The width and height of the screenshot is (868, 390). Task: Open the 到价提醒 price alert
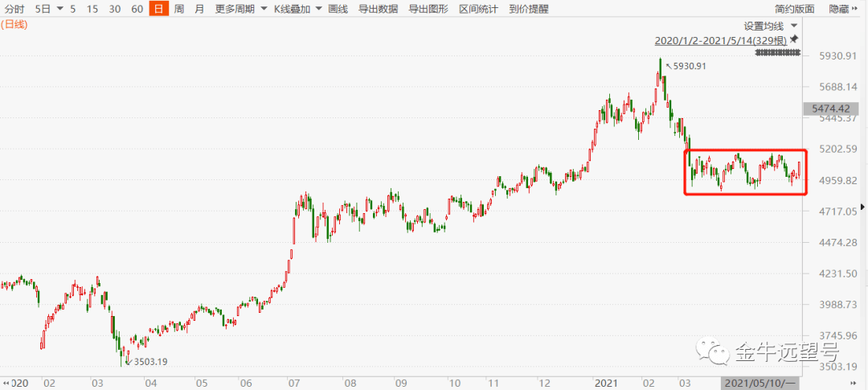click(528, 9)
